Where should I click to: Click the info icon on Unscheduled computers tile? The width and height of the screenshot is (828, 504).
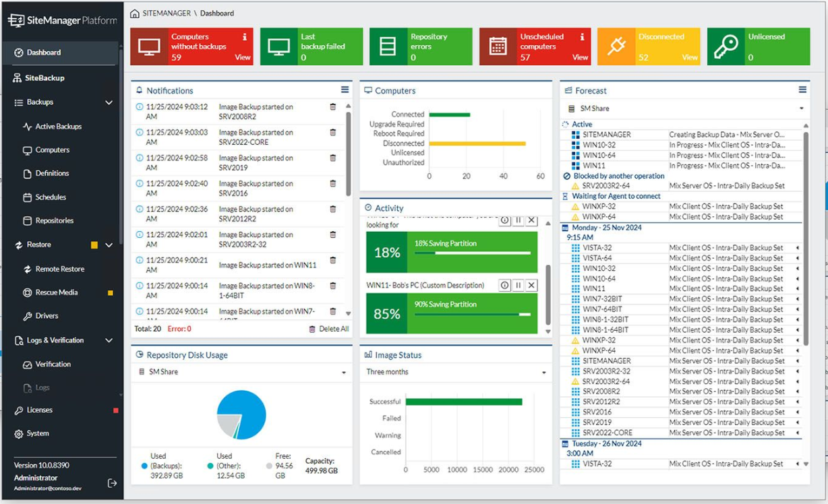point(582,37)
